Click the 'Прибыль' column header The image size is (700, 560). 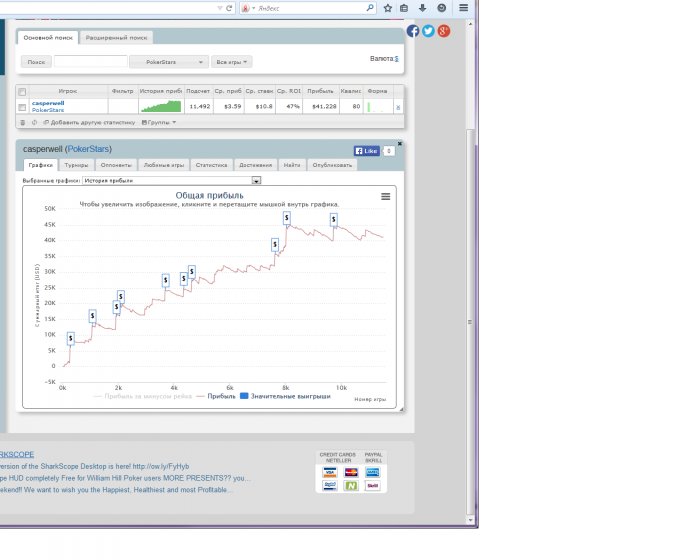point(321,91)
